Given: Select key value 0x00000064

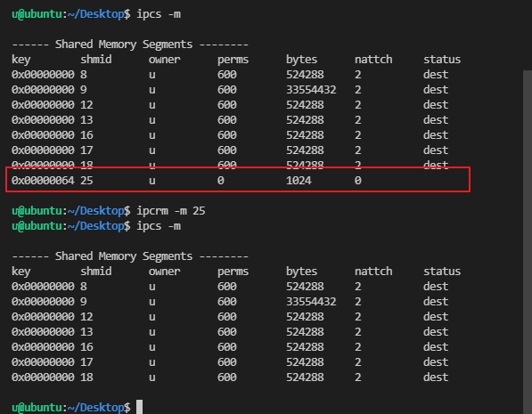Looking at the screenshot, I should click(43, 181).
